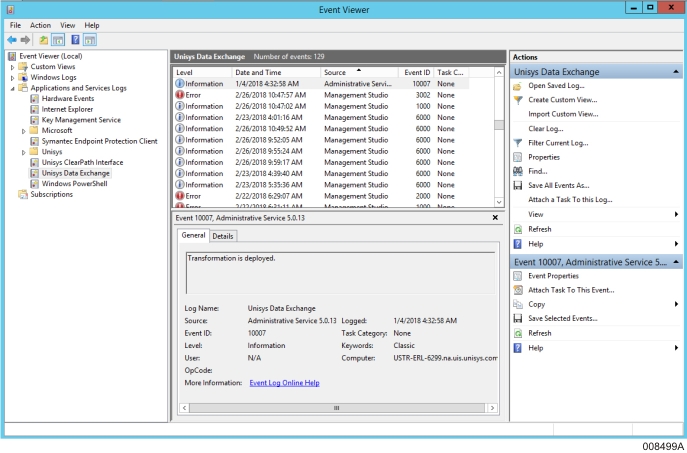
Task: Click the detail pane horizontal scroll left arrow
Action: tap(184, 408)
